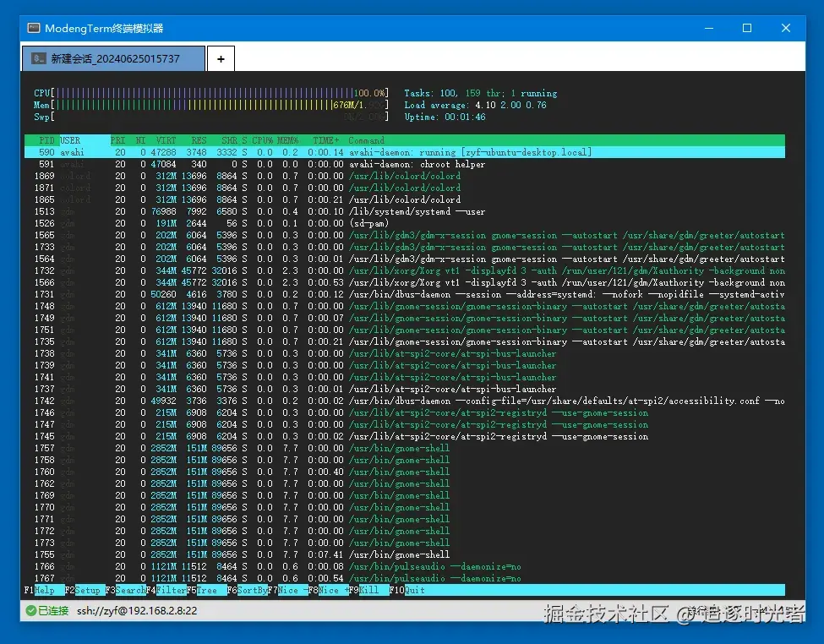Screen dimensions: 824x644
Task: Click F2 Setup in htop footer
Action: click(x=85, y=590)
